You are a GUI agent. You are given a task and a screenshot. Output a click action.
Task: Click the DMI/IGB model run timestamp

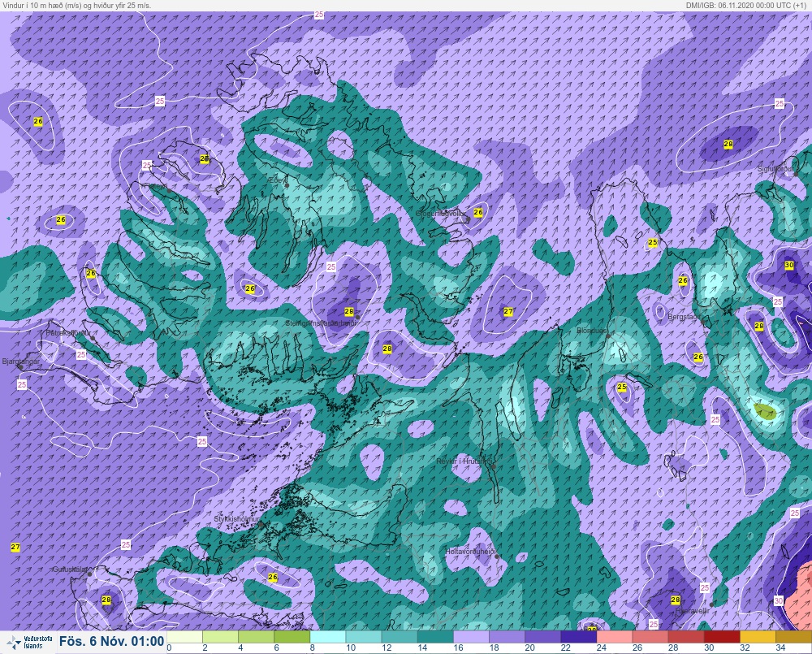click(748, 5)
